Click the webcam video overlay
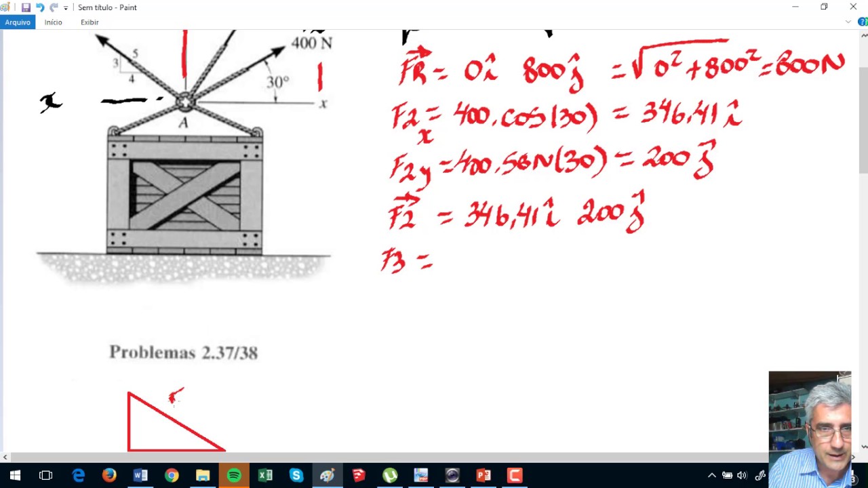 click(810, 429)
